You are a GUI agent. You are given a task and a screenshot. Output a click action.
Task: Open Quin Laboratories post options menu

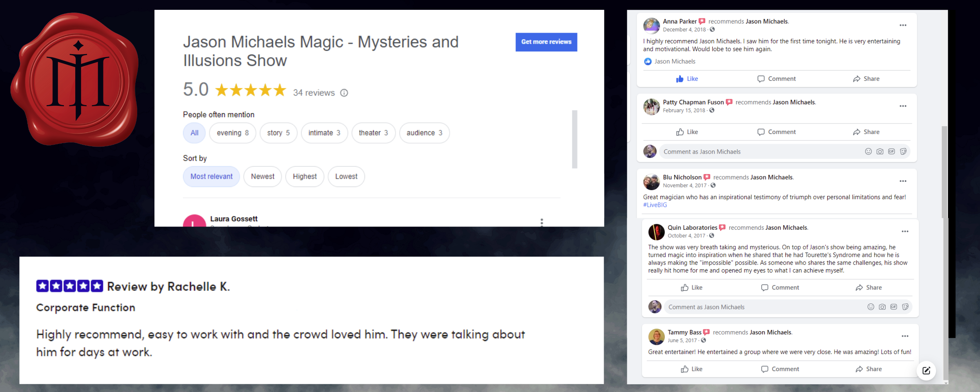pyautogui.click(x=905, y=231)
